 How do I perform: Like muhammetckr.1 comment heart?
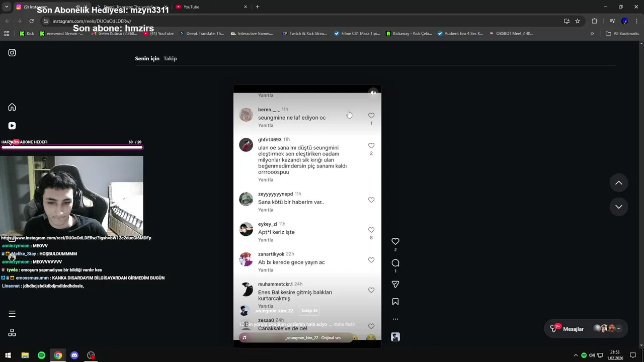[x=371, y=290]
